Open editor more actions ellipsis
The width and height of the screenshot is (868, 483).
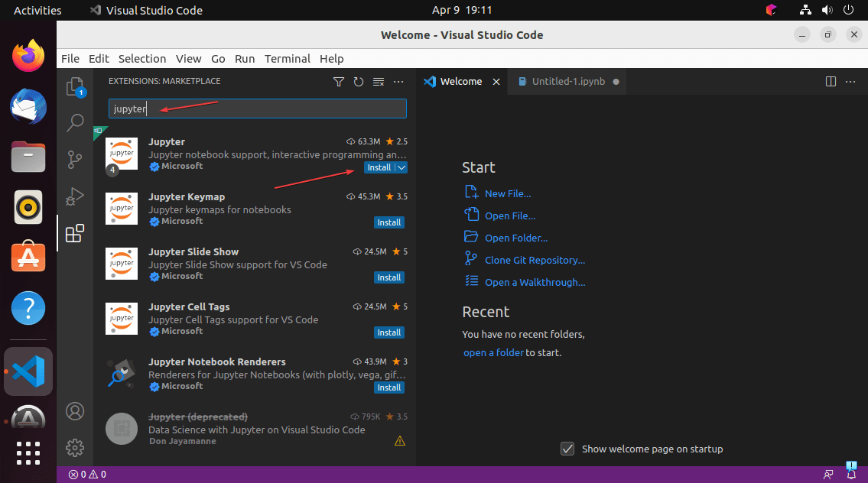pos(850,81)
